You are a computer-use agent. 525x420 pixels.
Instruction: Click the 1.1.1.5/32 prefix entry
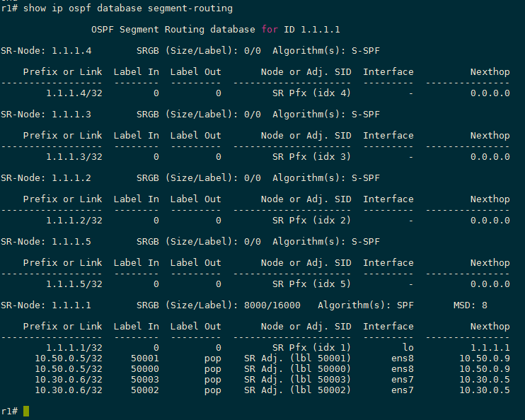74,284
